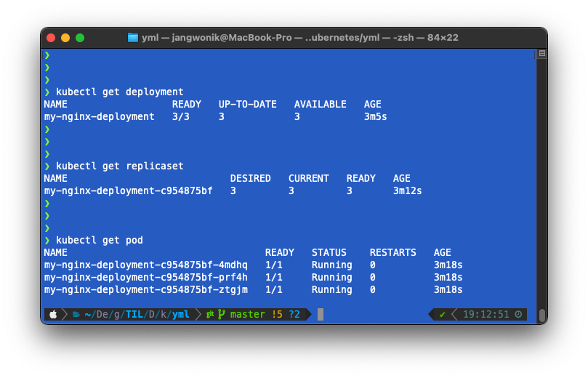Click the terminal cursor block
The image size is (588, 378).
[321, 314]
